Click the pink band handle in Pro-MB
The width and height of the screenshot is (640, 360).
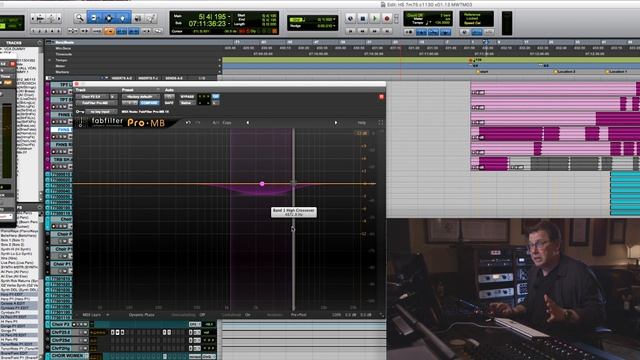262,184
